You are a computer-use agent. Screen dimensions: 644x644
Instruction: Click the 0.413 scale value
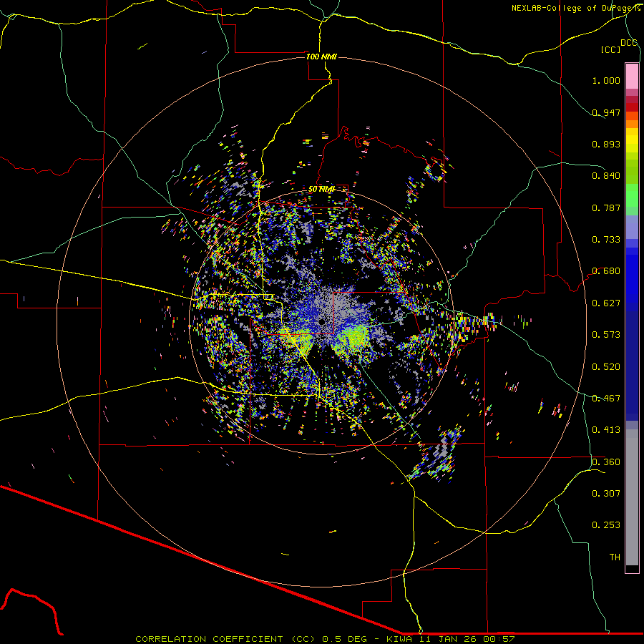(606, 430)
